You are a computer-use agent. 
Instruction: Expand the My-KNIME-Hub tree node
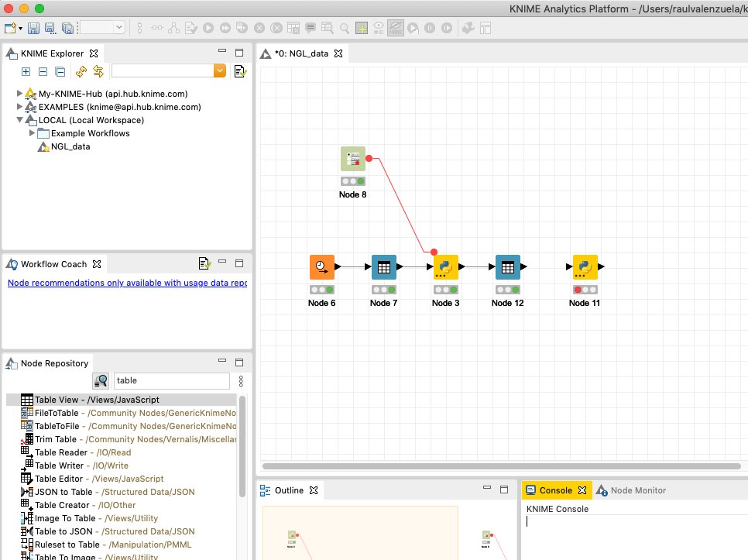pyautogui.click(x=19, y=94)
